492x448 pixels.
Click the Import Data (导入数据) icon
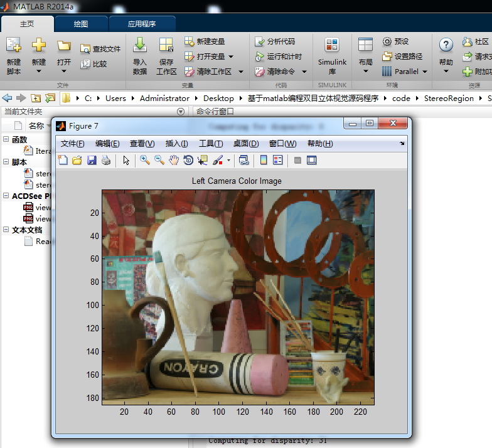tap(140, 45)
